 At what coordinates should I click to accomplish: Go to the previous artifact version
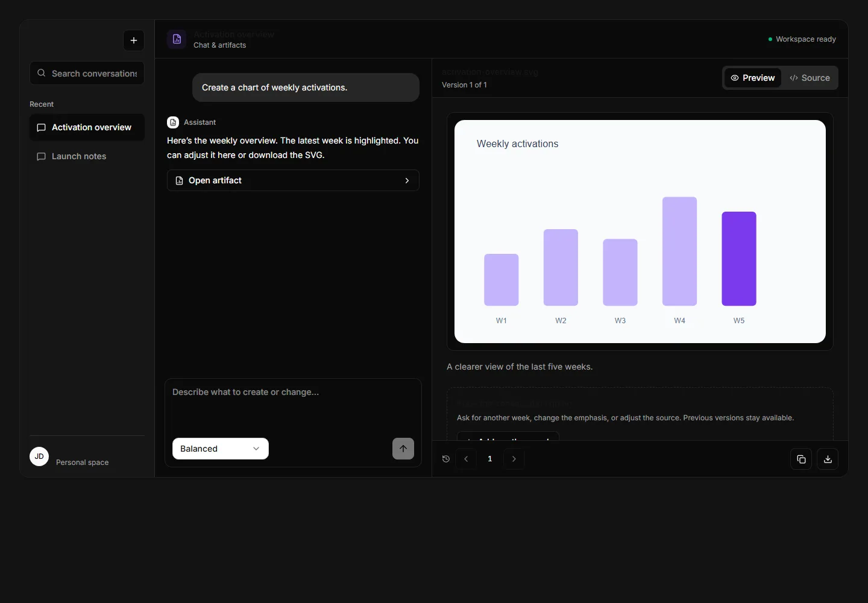(466, 459)
